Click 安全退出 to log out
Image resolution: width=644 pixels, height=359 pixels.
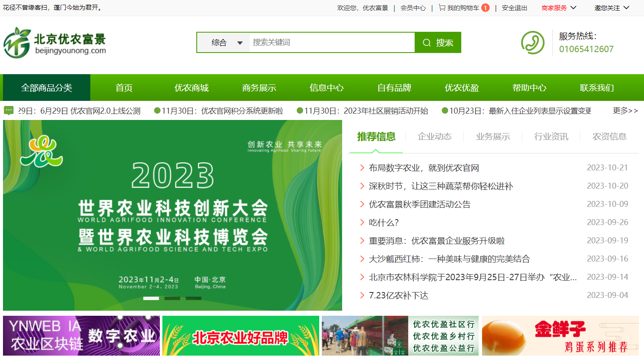[514, 8]
